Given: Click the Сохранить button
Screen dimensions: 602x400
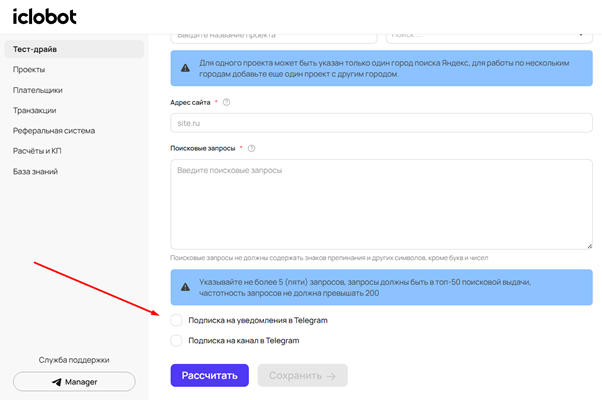Looking at the screenshot, I should 301,375.
